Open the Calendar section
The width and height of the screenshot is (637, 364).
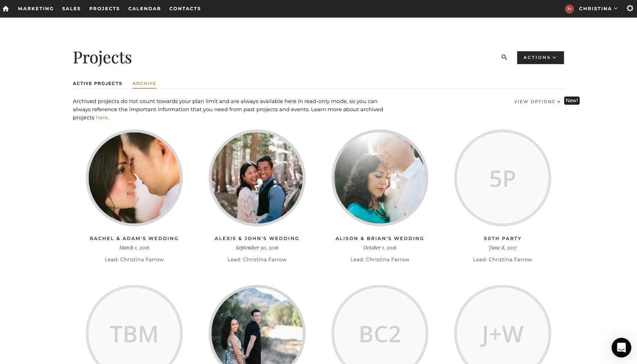(145, 9)
